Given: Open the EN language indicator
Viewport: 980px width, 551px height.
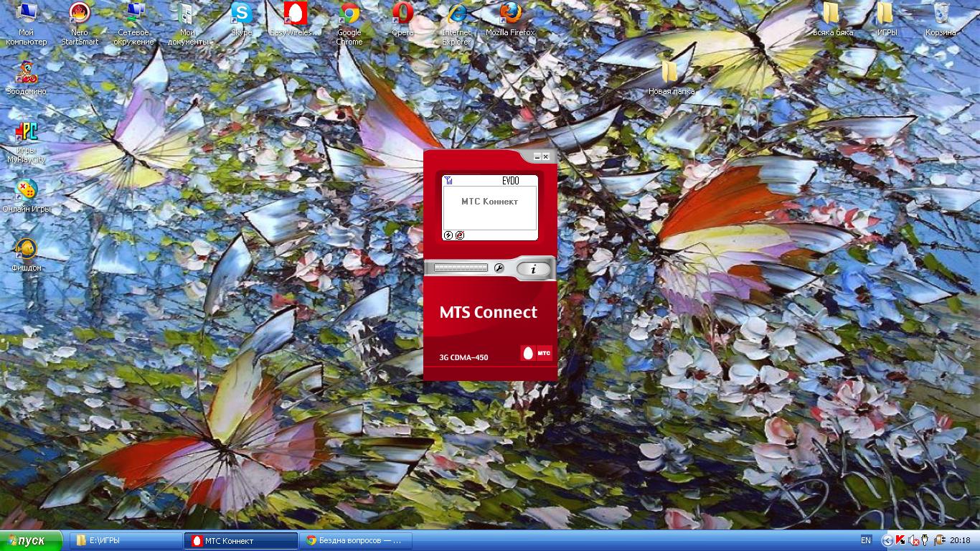Looking at the screenshot, I should pyautogui.click(x=866, y=540).
